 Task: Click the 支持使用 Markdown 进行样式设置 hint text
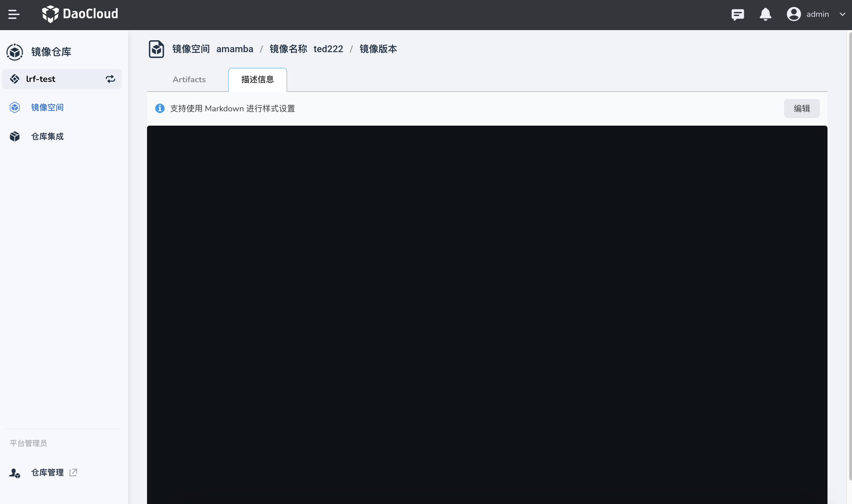point(232,108)
